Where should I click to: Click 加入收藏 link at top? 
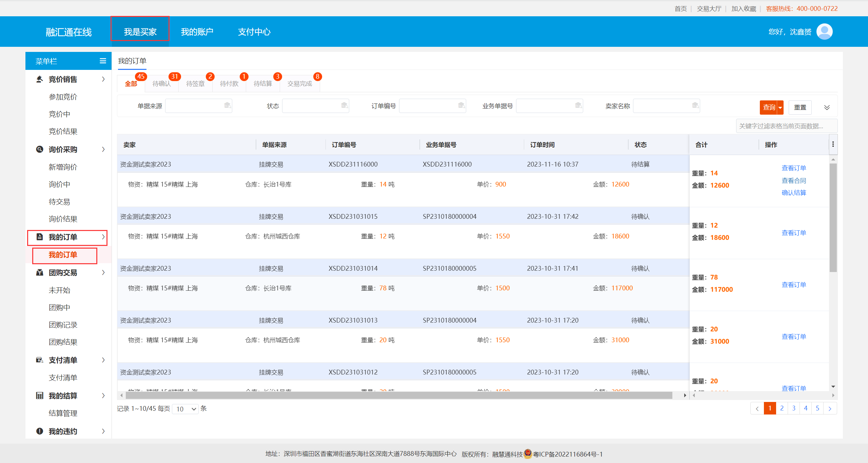click(744, 8)
